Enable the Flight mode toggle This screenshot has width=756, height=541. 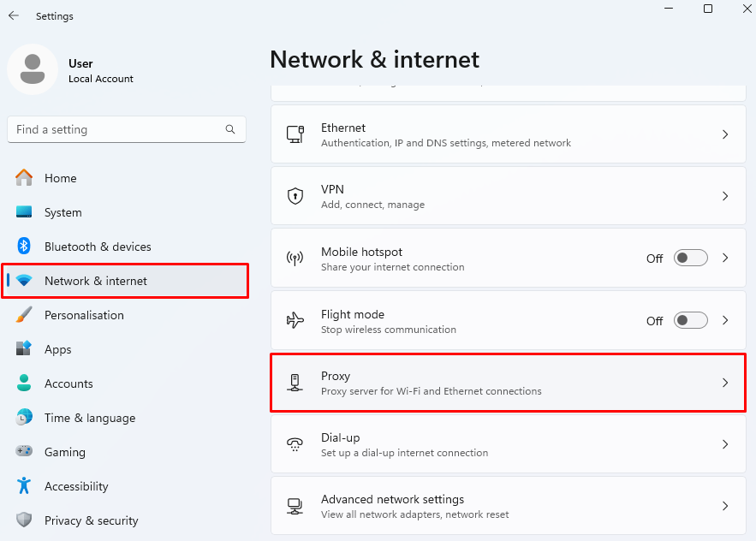tap(690, 320)
